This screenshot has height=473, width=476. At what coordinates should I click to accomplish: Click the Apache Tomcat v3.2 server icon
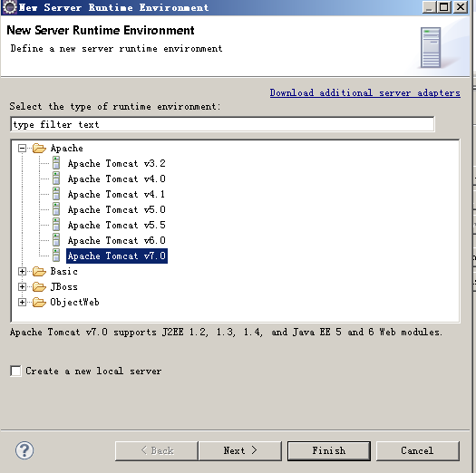tap(56, 163)
